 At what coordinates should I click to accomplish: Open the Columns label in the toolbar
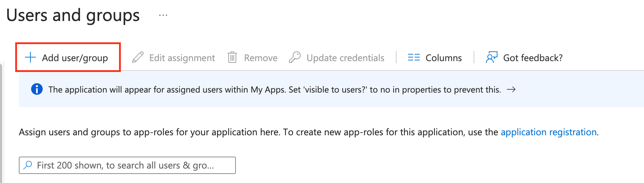(444, 58)
